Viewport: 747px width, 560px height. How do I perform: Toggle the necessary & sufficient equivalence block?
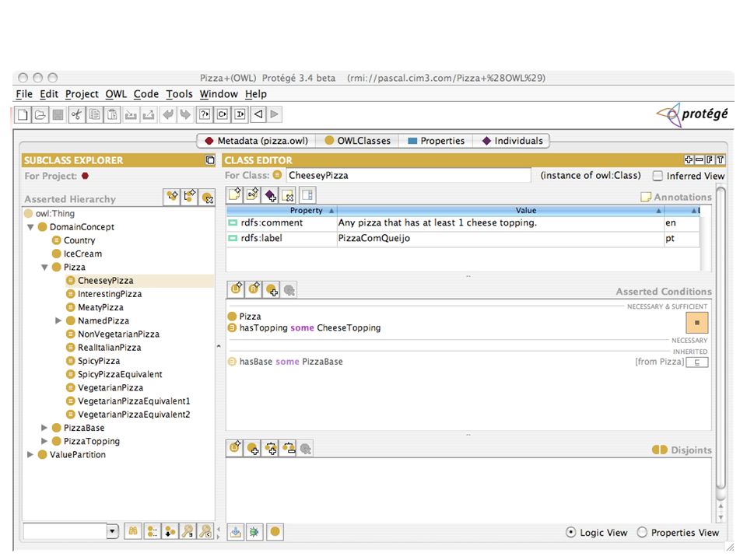[696, 322]
